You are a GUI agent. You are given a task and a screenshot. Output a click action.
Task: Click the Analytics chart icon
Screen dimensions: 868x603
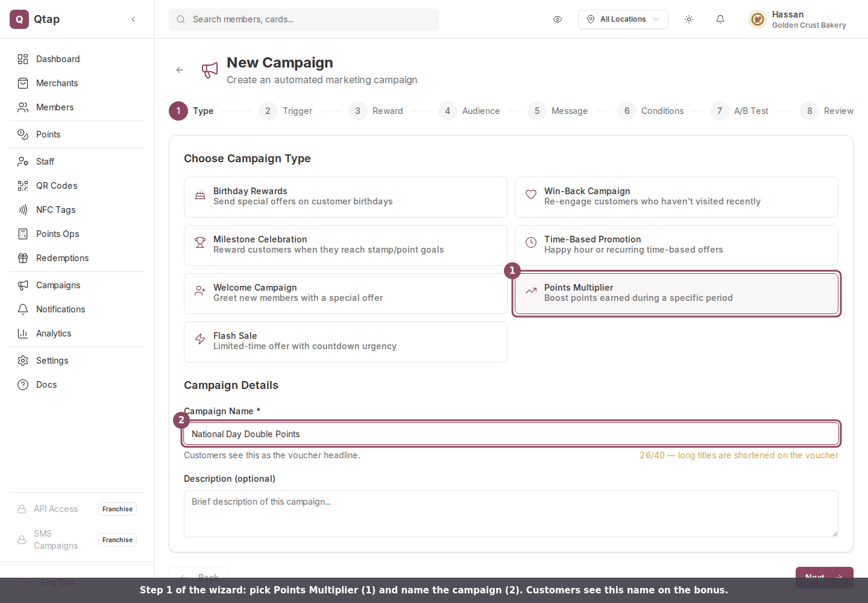(x=23, y=333)
